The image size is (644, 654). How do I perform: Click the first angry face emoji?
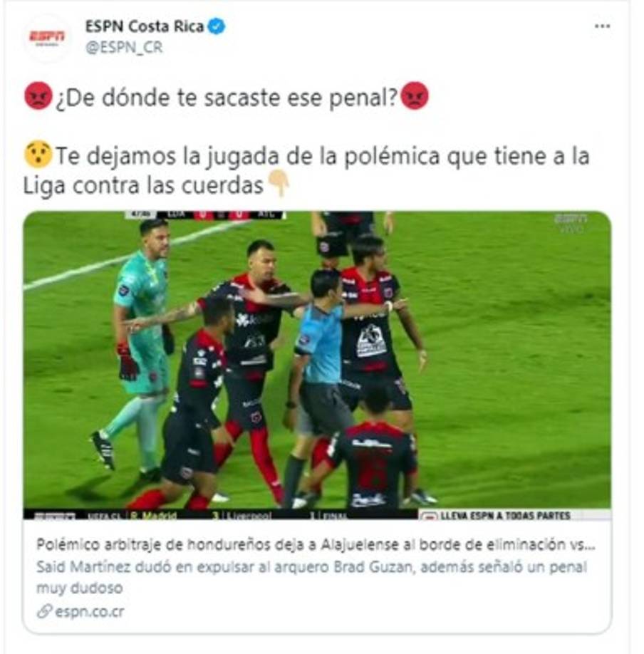pos(38,96)
